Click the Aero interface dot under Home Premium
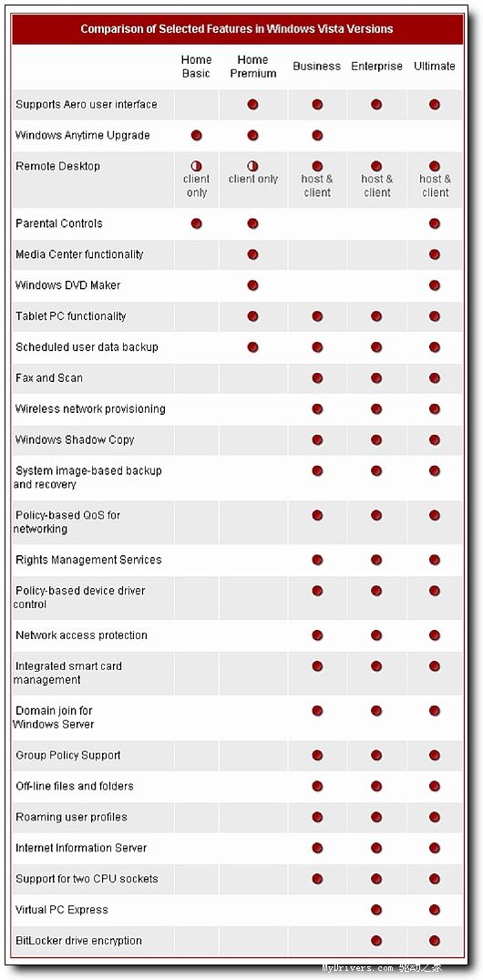This screenshot has height=980, width=483. [x=252, y=104]
